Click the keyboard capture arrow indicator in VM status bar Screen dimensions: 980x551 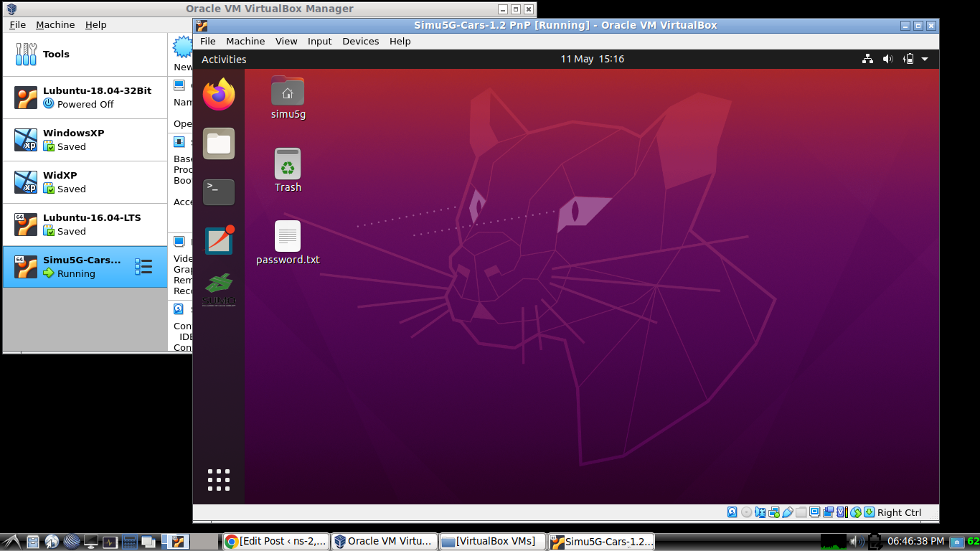[869, 512]
